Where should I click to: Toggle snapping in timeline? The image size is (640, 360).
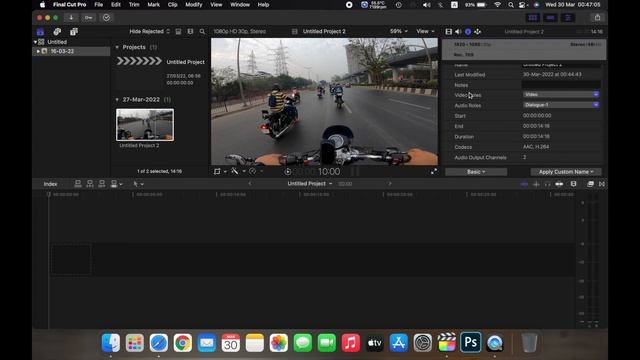pos(559,184)
